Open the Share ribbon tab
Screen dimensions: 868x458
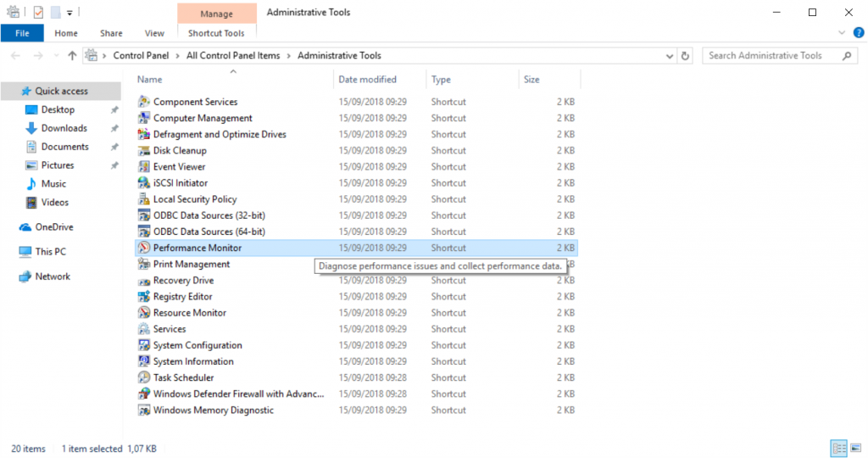point(111,33)
